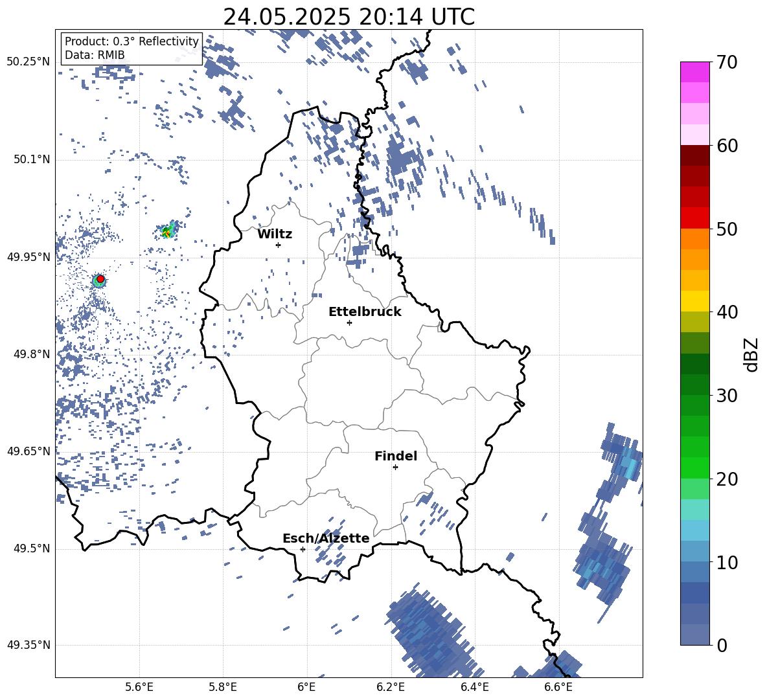The image size is (767, 700).
Task: Click the colorbar '70' tick label
Action: [727, 63]
